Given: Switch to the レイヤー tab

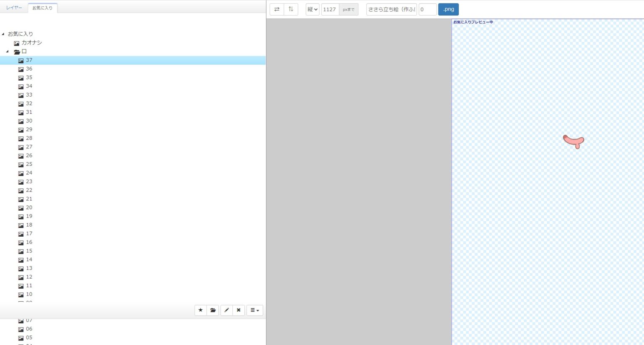Looking at the screenshot, I should point(13,7).
